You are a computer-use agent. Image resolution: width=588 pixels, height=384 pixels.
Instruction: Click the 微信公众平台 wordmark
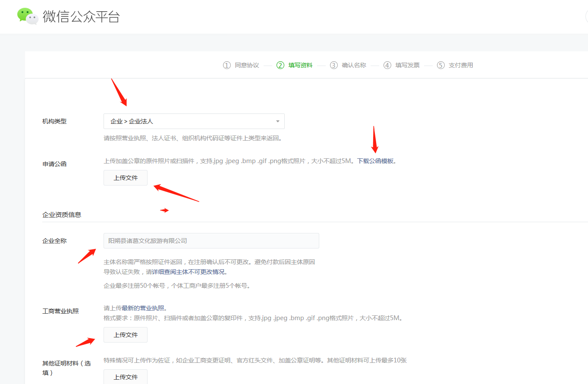click(x=80, y=16)
